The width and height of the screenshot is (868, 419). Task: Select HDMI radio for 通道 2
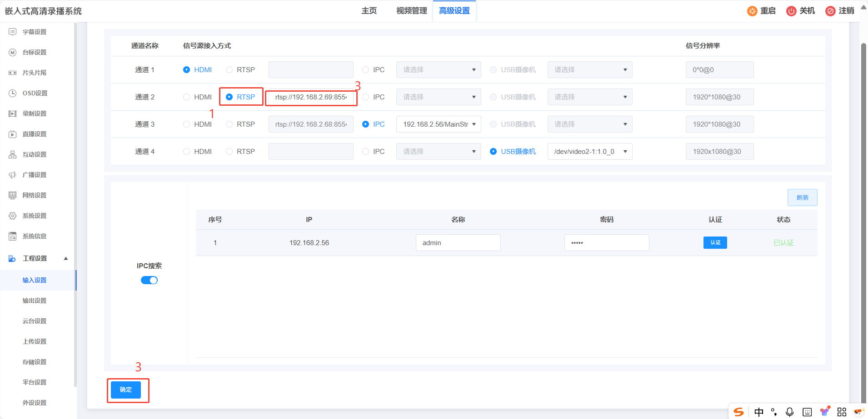coord(186,97)
